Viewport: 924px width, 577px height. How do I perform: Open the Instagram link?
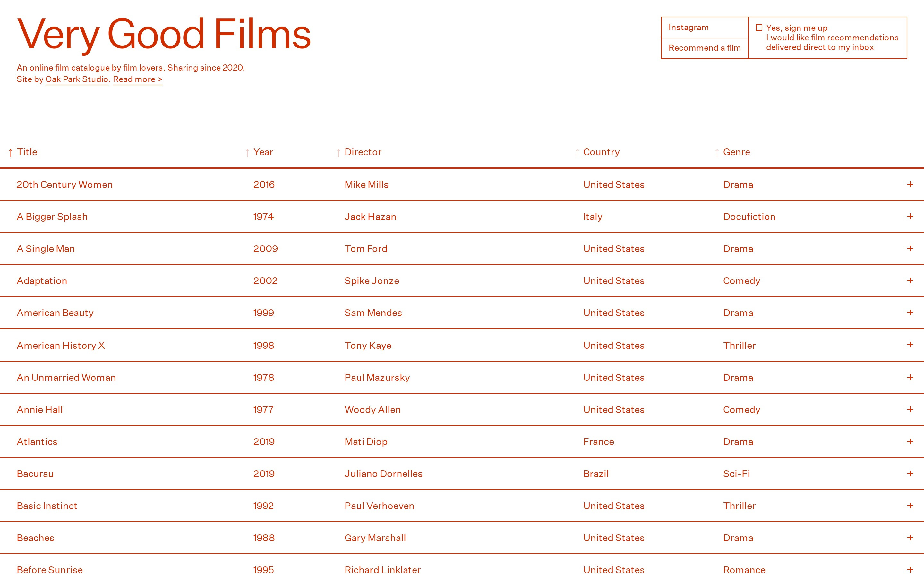click(x=689, y=28)
